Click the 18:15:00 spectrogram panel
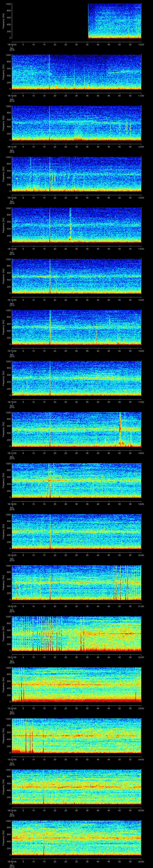This screenshot has height=868, width=153. tap(76, 327)
